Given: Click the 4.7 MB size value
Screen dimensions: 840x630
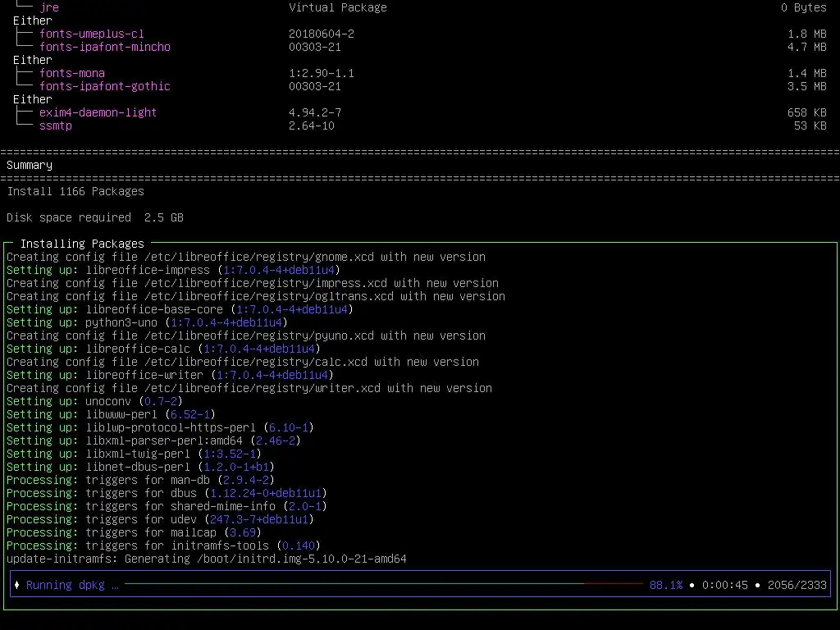Looking at the screenshot, I should click(807, 47).
